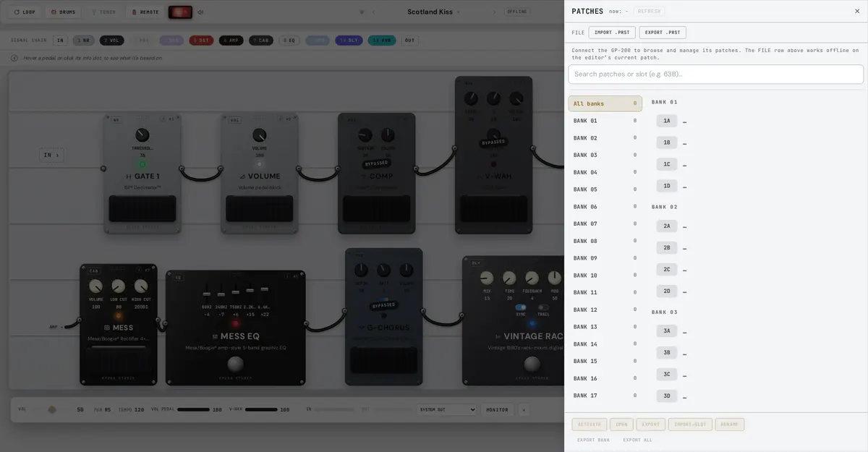Click the VOL slider in bottom bar
This screenshot has height=452, width=868.
point(52,409)
